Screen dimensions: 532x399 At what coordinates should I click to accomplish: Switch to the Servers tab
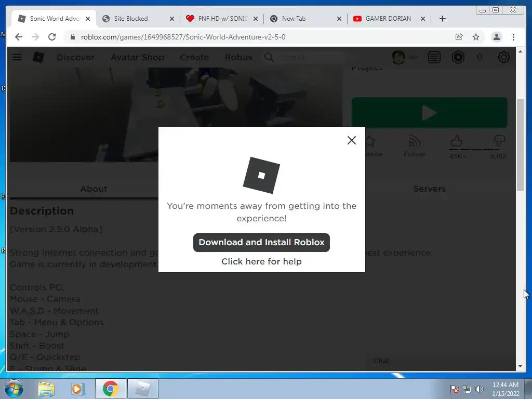point(429,189)
